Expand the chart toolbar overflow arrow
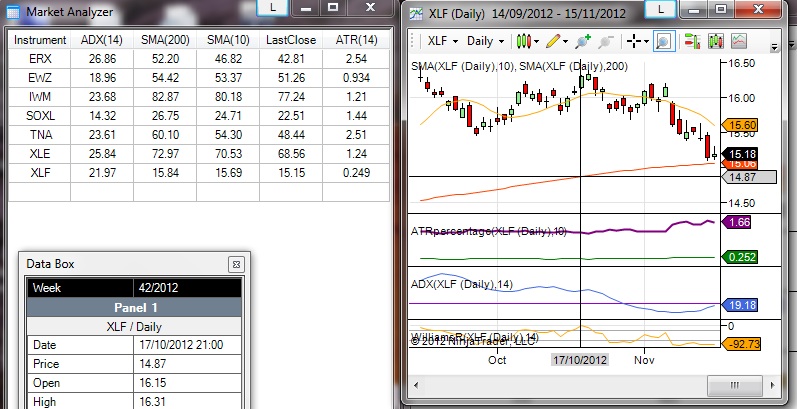797x409 pixels. coord(774,47)
